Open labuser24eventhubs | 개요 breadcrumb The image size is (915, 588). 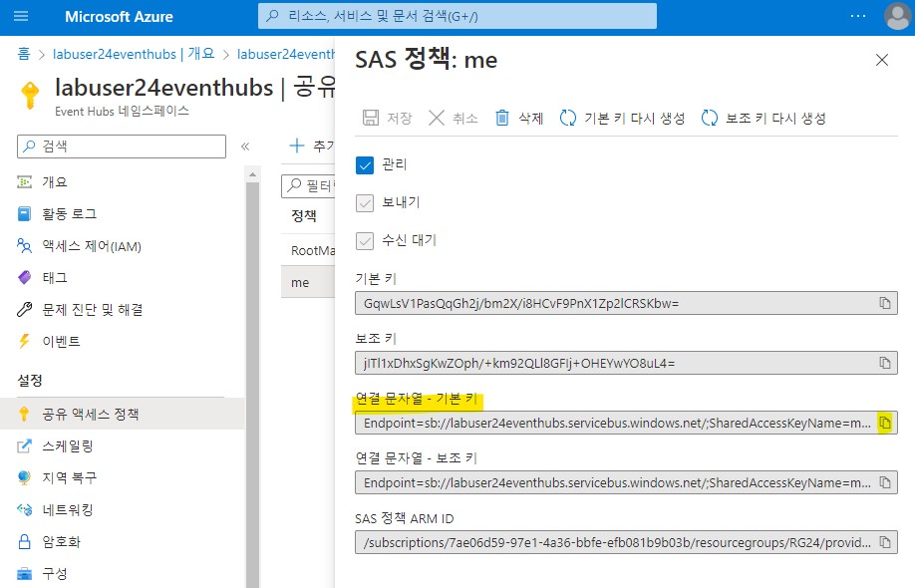134,54
